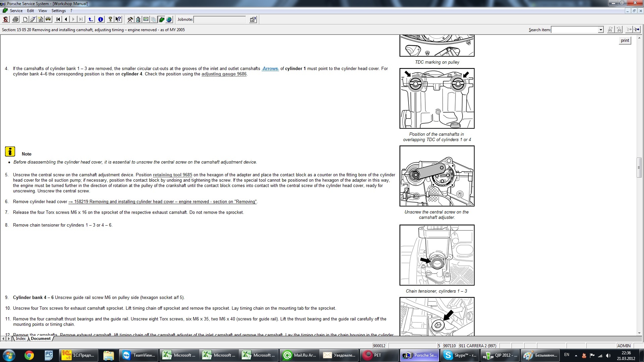Click inside the Search item field
644x362 pixels.
(575, 30)
